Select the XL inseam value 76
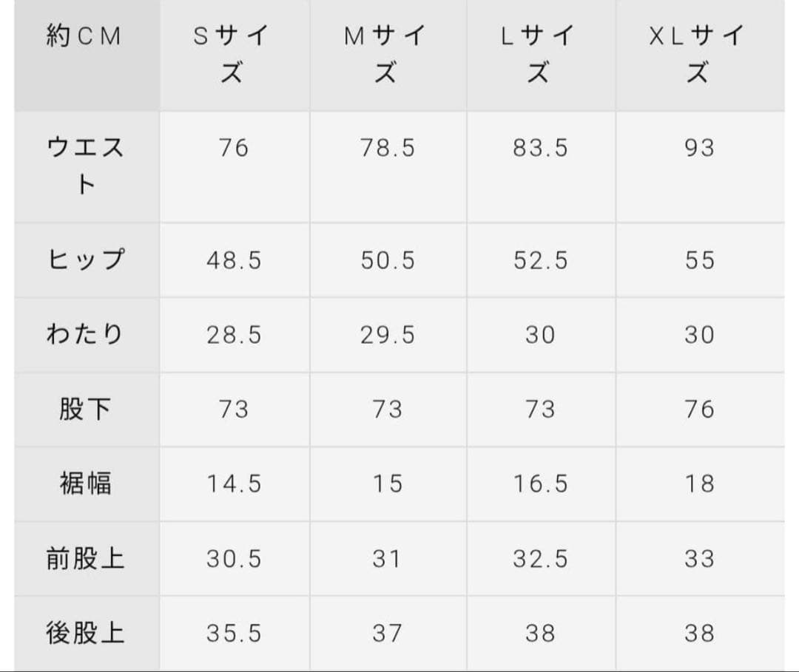Image resolution: width=799 pixels, height=672 pixels. coord(699,409)
